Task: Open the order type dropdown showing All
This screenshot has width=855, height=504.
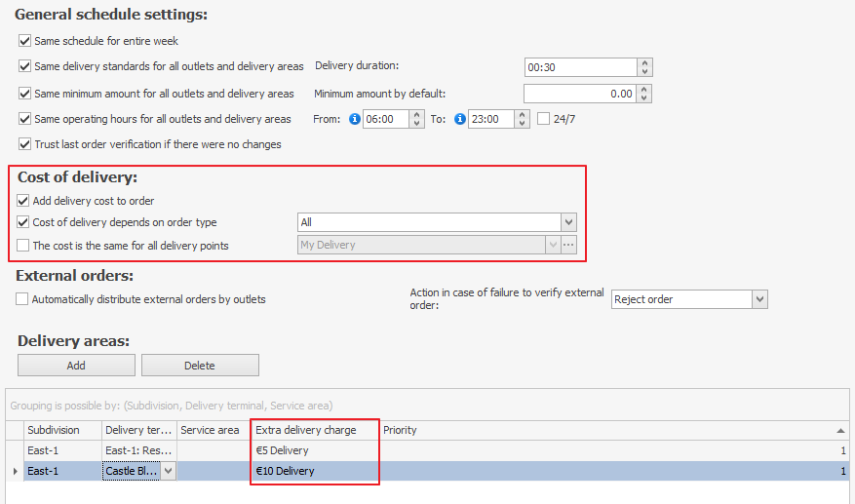Action: (568, 222)
